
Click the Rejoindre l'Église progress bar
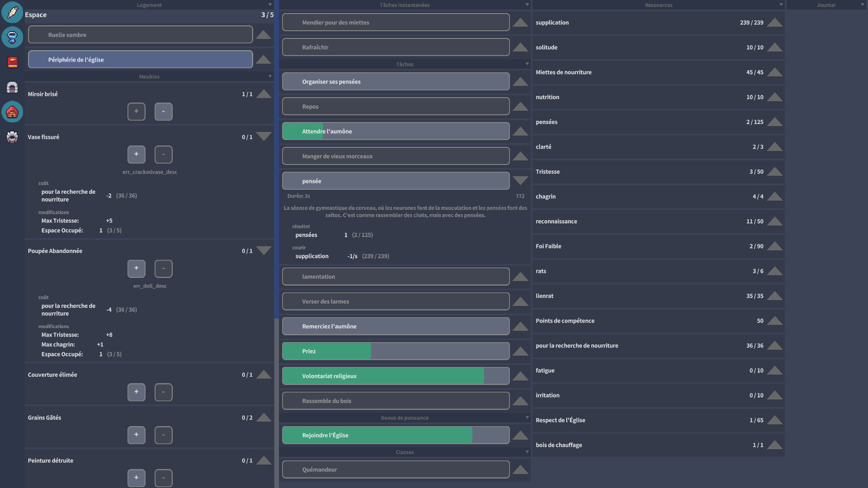point(396,435)
